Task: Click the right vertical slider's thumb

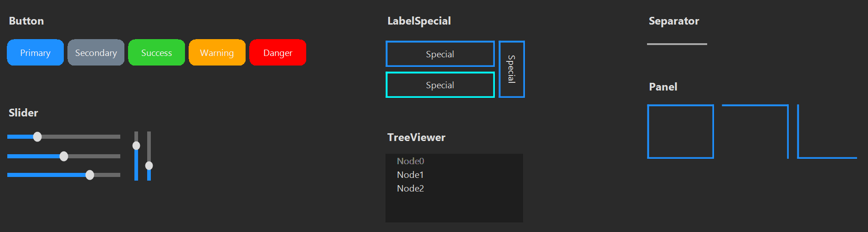Action: pyautogui.click(x=149, y=166)
